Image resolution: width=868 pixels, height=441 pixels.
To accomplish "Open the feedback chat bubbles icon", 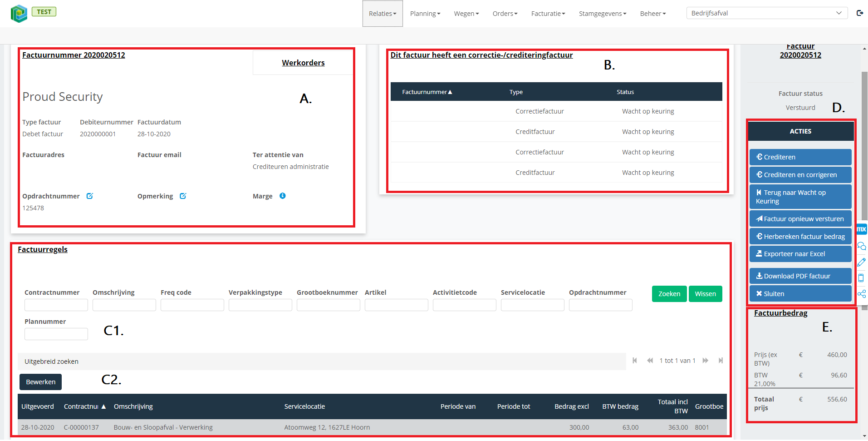I will [x=862, y=246].
